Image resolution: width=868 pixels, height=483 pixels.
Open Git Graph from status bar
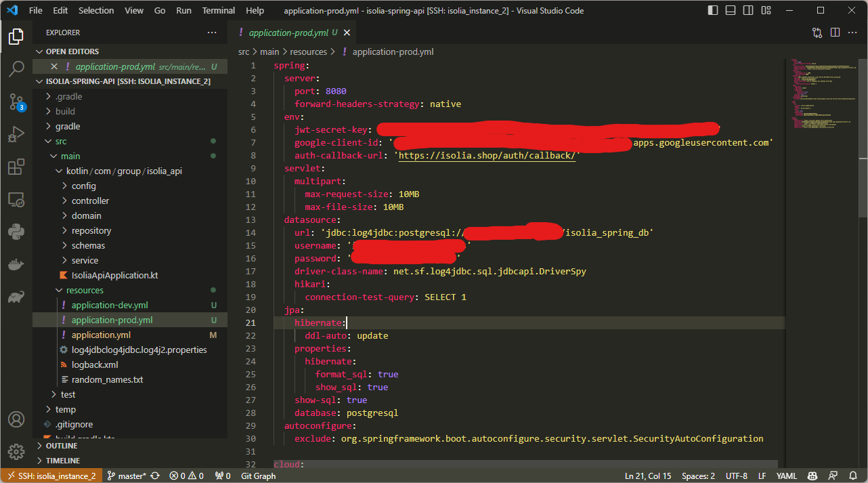[259, 476]
